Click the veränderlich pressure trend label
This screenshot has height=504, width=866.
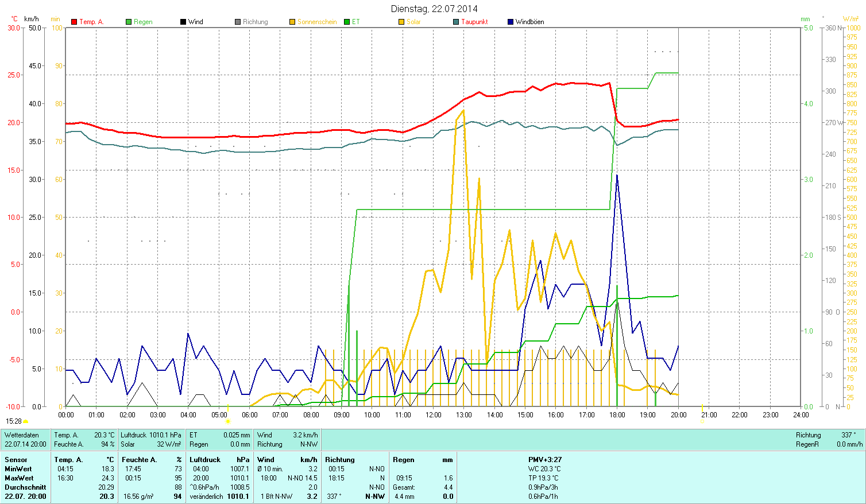tap(207, 497)
